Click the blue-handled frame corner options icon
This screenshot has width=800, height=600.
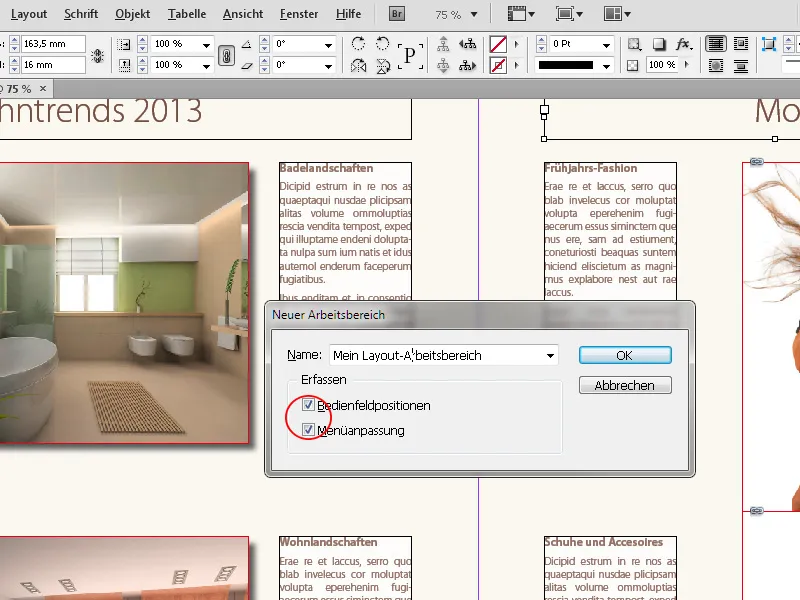(x=768, y=44)
